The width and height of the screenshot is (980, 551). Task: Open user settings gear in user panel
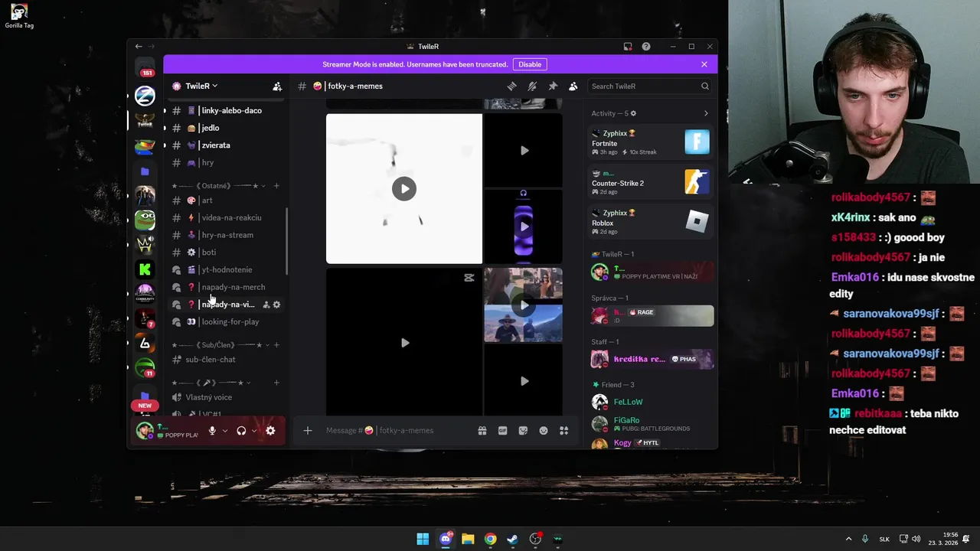point(270,431)
